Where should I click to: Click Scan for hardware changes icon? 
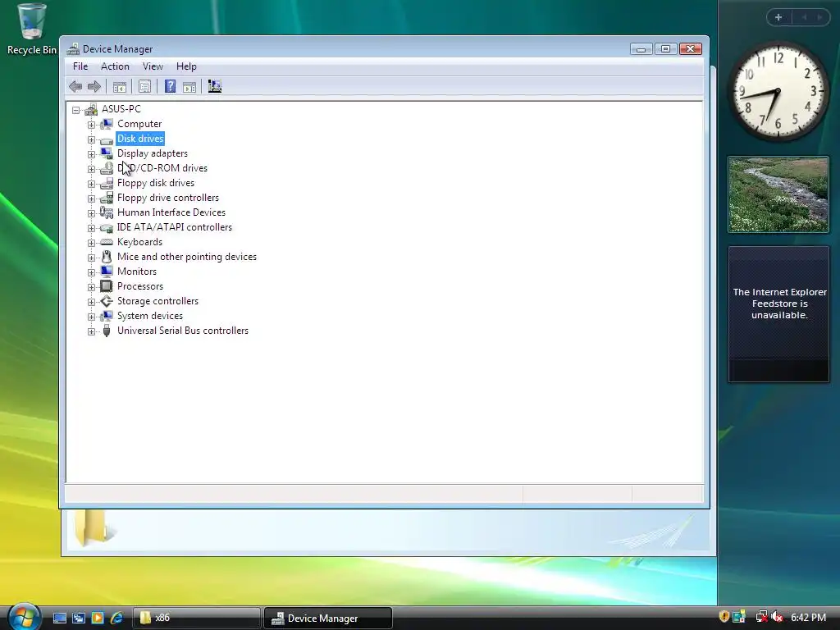pos(215,86)
